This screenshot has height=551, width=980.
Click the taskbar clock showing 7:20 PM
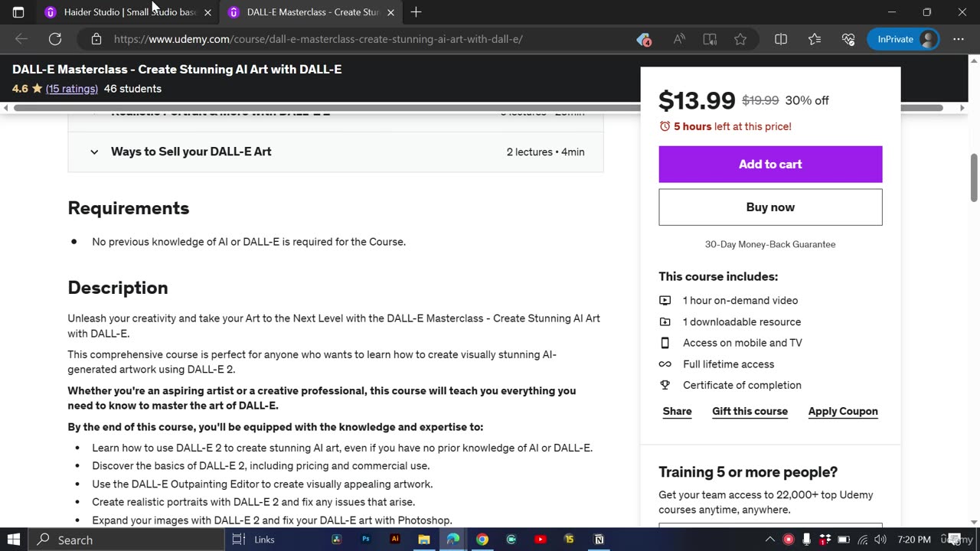click(x=914, y=540)
